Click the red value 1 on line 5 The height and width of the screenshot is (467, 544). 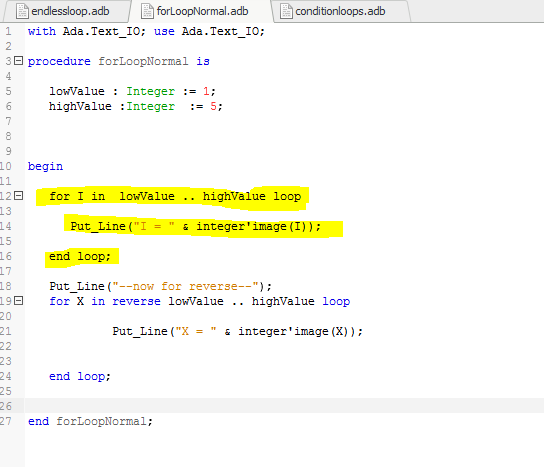coord(206,91)
